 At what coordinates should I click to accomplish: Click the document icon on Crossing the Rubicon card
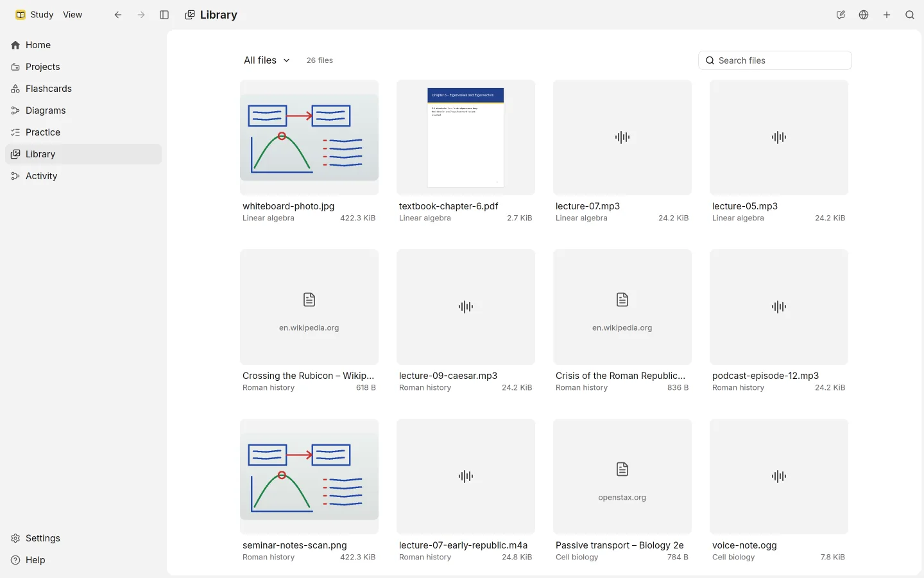[x=309, y=300]
